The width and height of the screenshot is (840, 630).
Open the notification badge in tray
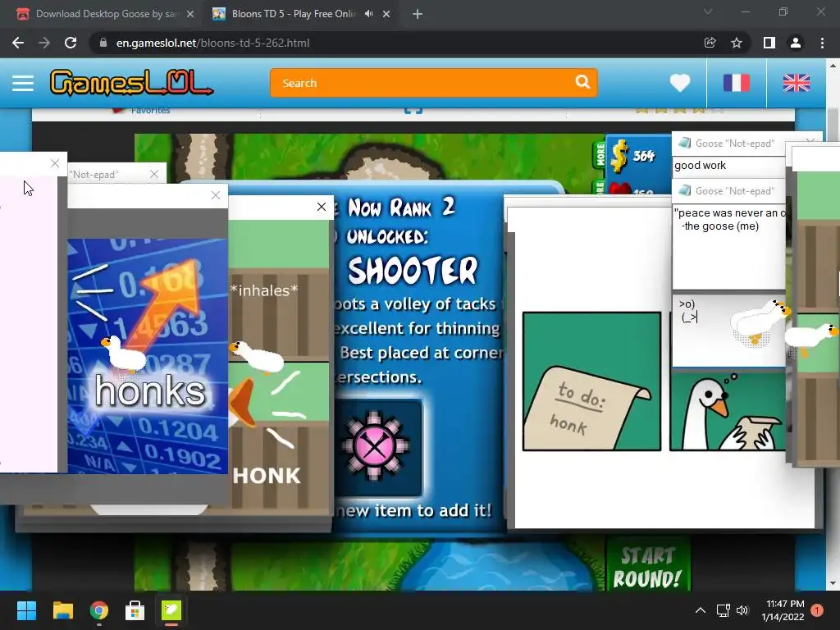point(817,610)
